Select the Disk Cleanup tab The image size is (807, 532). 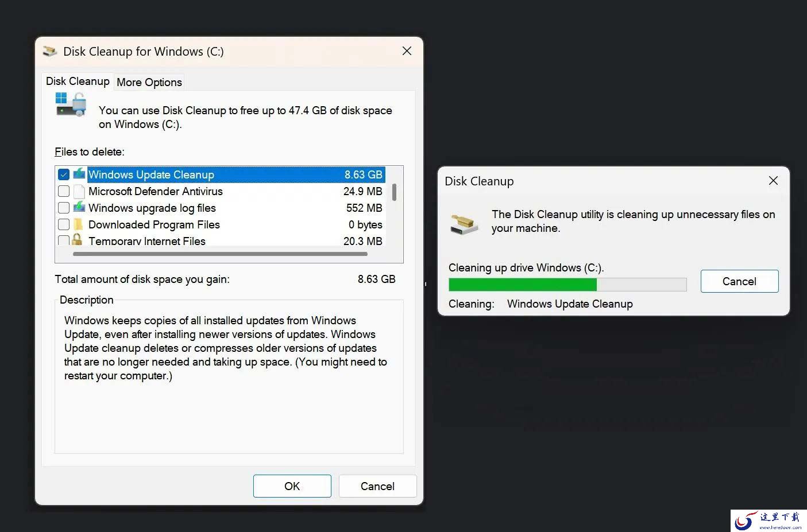coord(78,81)
